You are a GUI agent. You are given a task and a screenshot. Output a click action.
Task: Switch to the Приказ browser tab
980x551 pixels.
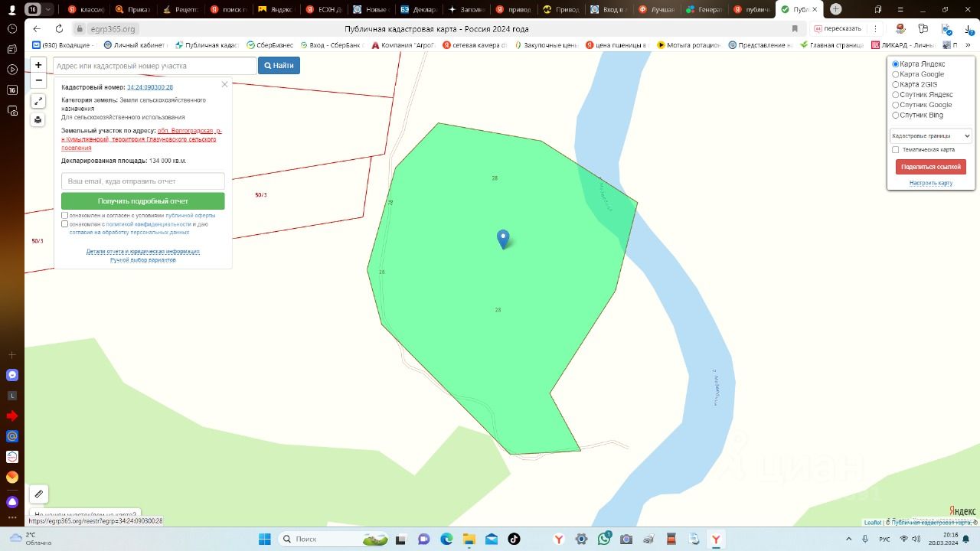tap(133, 9)
